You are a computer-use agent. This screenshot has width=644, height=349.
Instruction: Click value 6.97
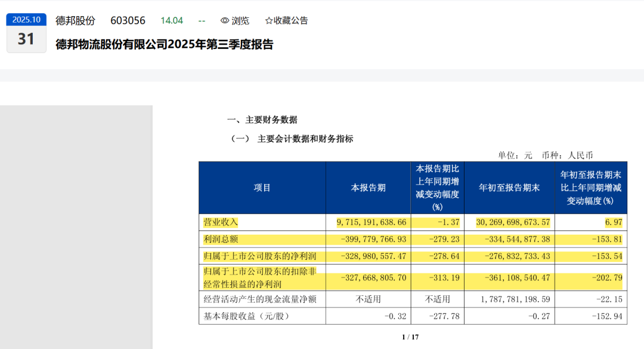point(614,222)
